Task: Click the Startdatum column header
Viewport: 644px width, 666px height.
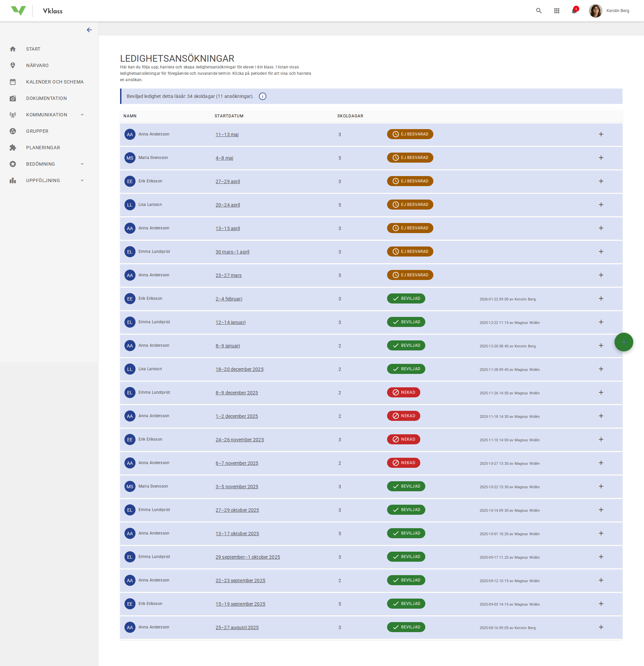Action: (229, 116)
